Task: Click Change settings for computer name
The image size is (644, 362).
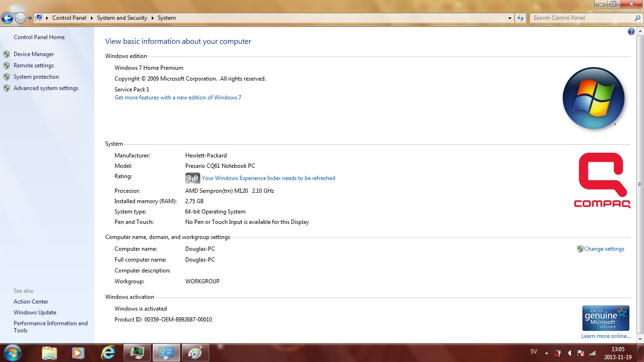Action: point(604,249)
